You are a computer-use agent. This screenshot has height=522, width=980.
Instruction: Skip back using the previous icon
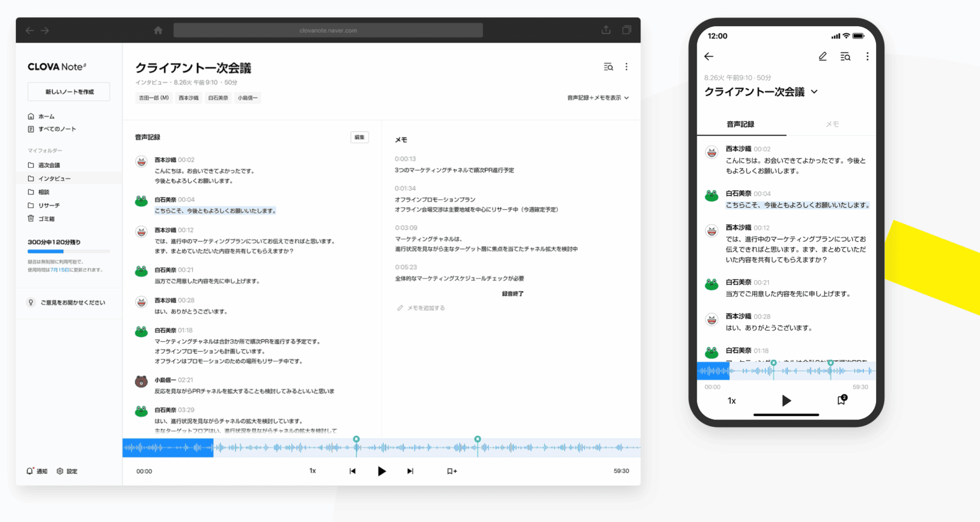tap(352, 471)
